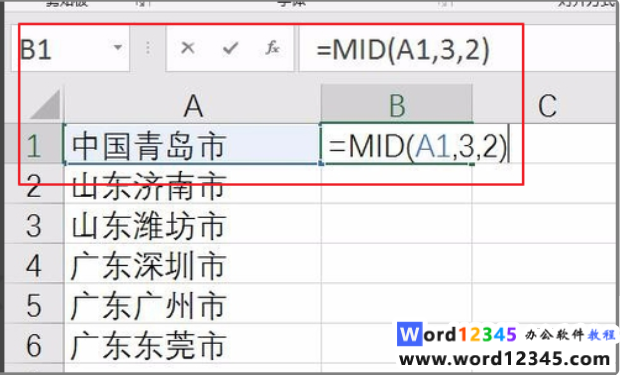This screenshot has height=375, width=620.
Task: Select row 1 header
Action: point(34,145)
